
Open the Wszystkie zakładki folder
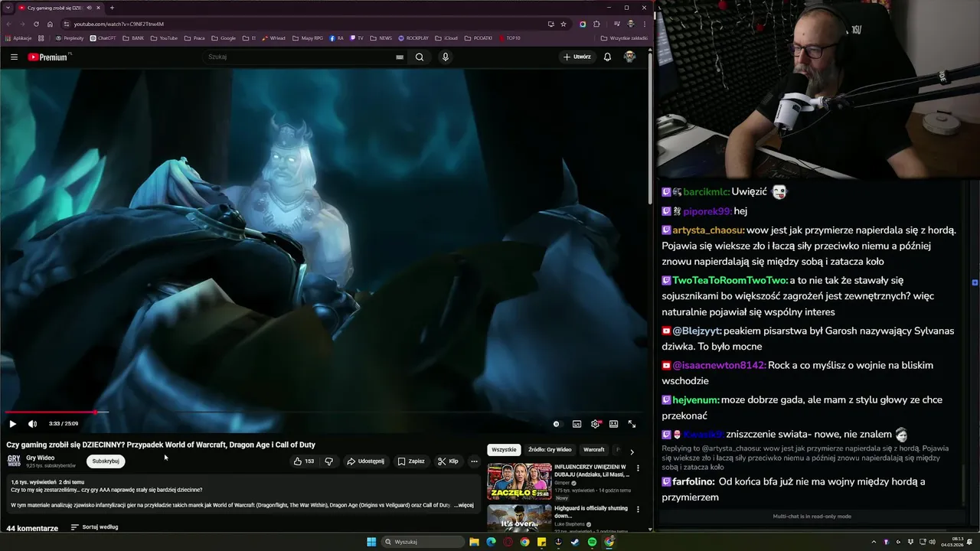pos(624,38)
